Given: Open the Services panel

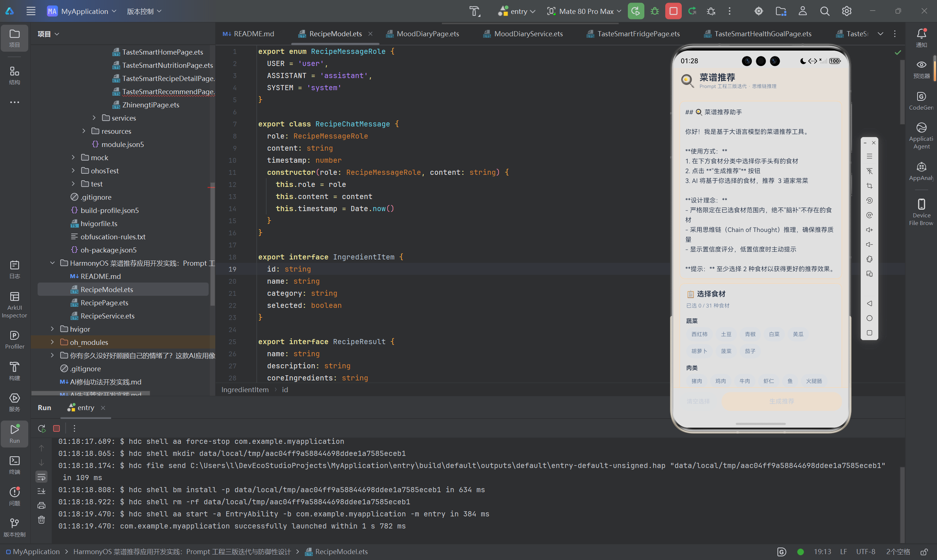Looking at the screenshot, I should [x=14, y=402].
